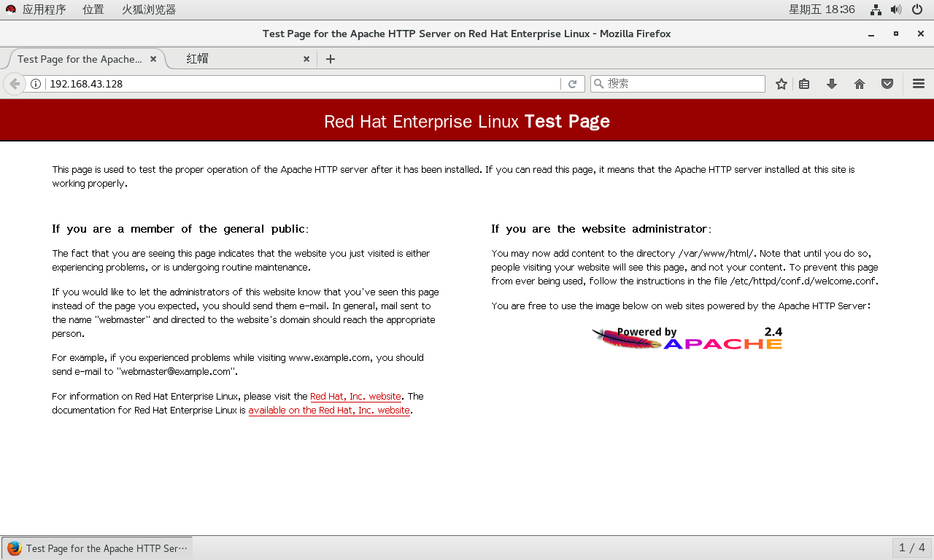Open the Downloads arrow icon

832,84
